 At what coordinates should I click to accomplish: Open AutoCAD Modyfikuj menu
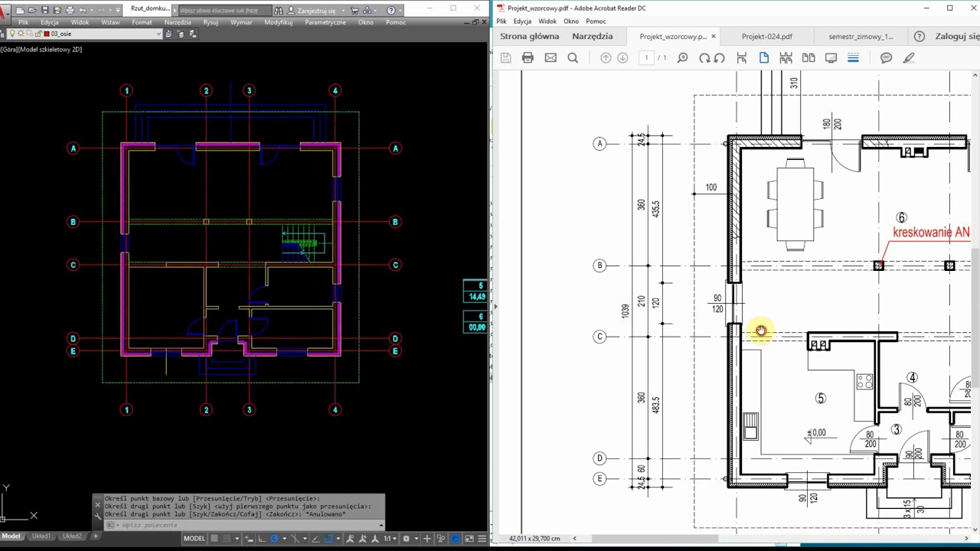coord(279,22)
